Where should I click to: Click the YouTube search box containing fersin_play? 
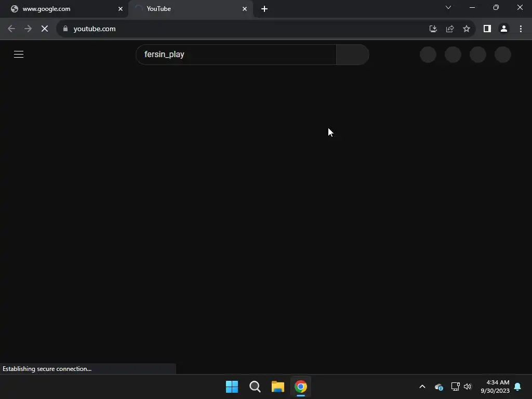coord(236,54)
